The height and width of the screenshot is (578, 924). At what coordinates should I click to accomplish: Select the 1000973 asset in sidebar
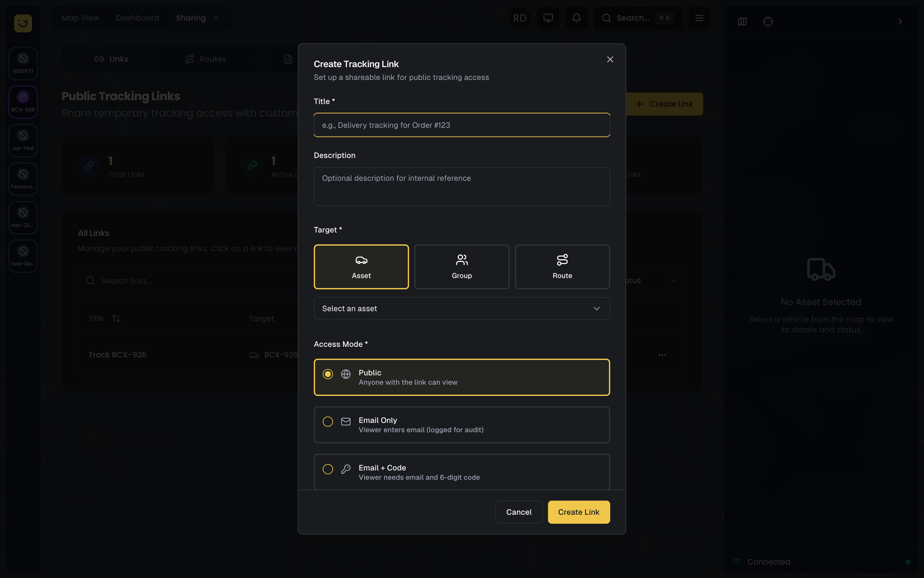point(23,64)
